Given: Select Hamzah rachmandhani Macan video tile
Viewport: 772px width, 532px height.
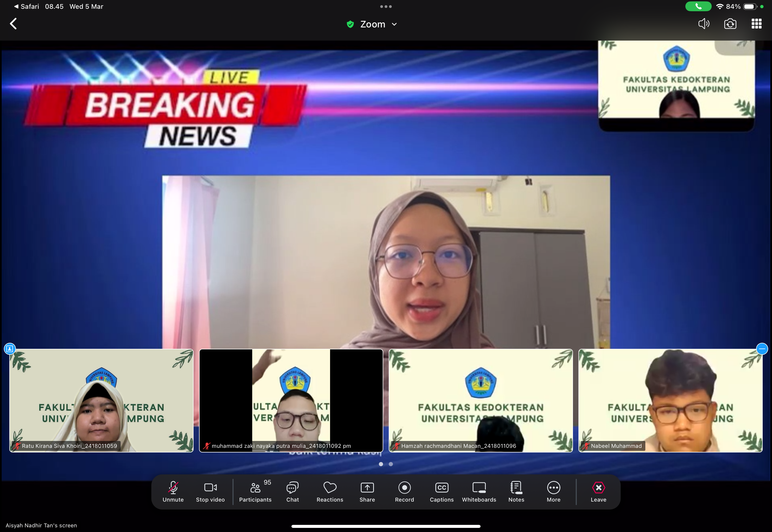Looking at the screenshot, I should point(481,400).
